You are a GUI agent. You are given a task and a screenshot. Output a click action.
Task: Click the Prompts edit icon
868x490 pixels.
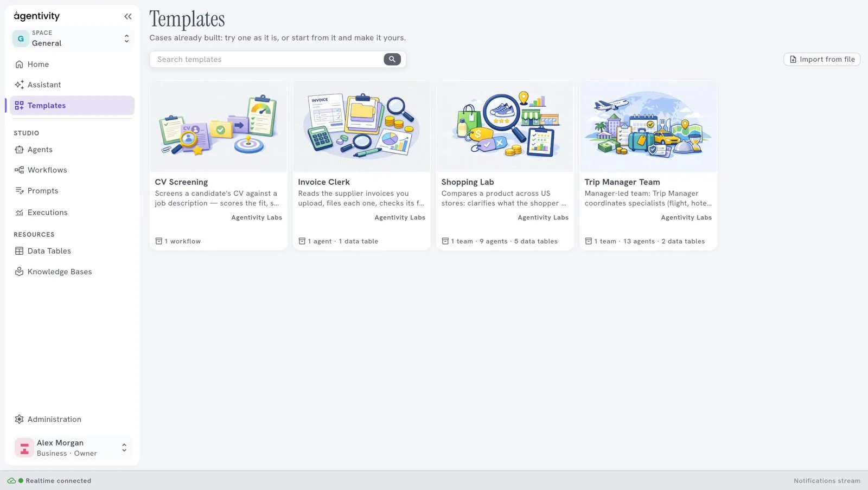19,191
